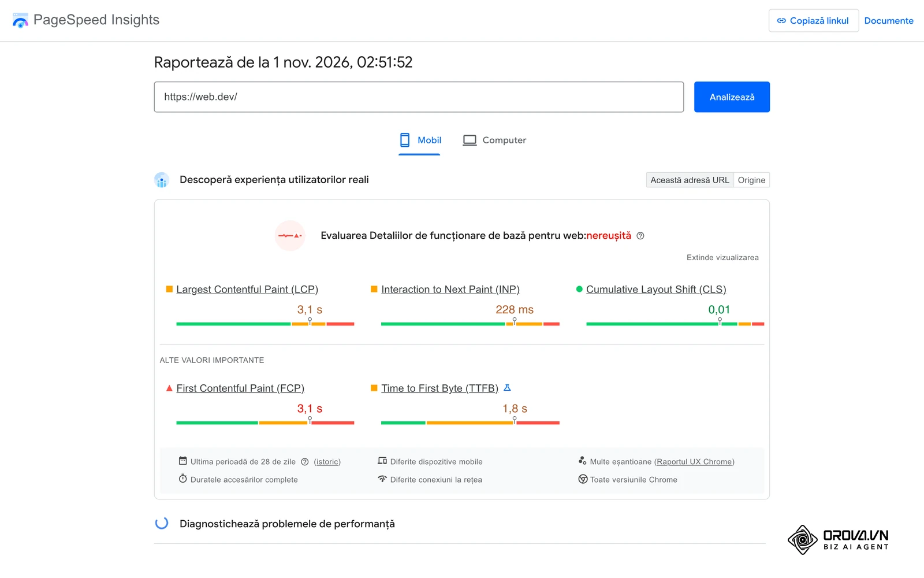The width and height of the screenshot is (924, 578).
Task: Click the stopwatch icon before Duratele accesărilor
Action: [183, 479]
